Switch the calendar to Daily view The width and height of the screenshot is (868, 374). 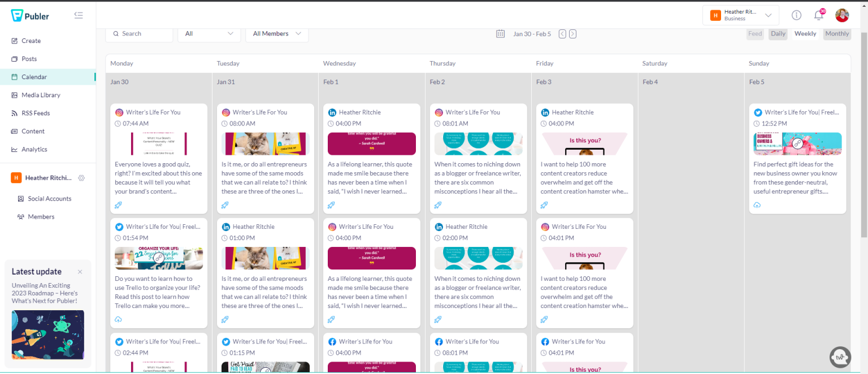pyautogui.click(x=778, y=33)
